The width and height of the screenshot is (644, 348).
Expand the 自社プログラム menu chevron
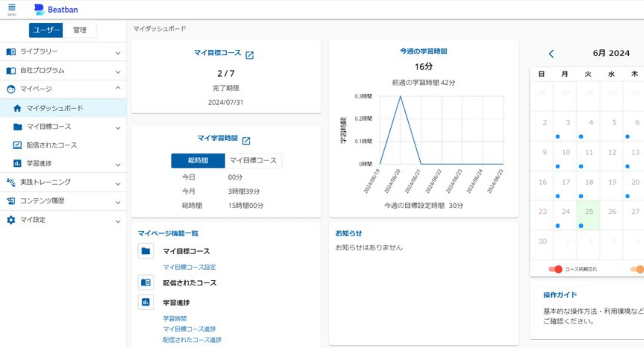118,72
